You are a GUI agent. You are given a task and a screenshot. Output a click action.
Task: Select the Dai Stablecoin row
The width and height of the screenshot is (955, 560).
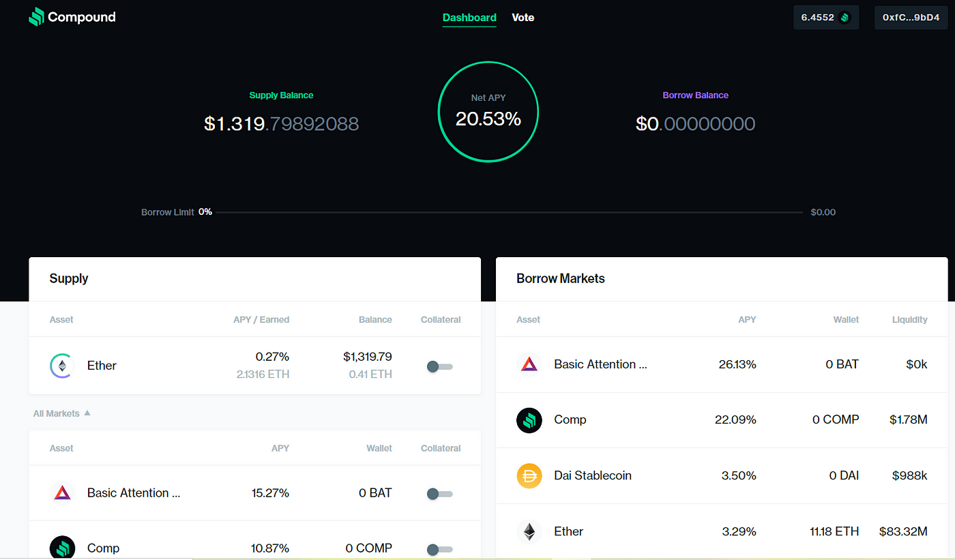click(722, 475)
